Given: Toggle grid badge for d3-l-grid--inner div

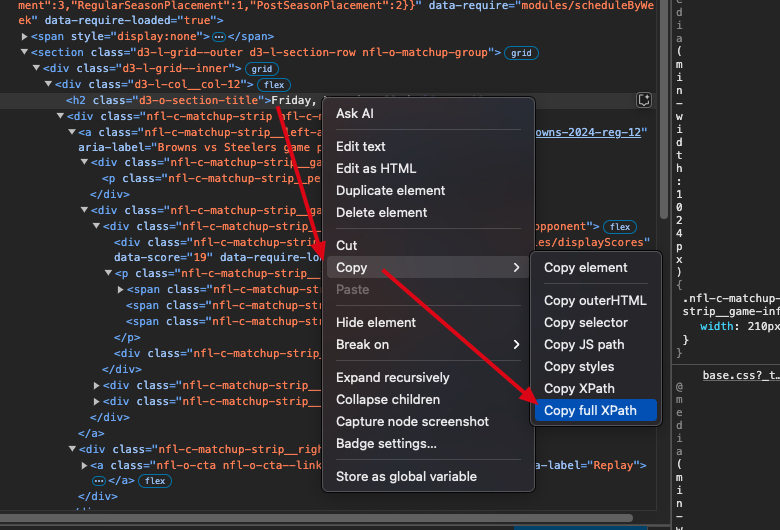Looking at the screenshot, I should pos(262,69).
